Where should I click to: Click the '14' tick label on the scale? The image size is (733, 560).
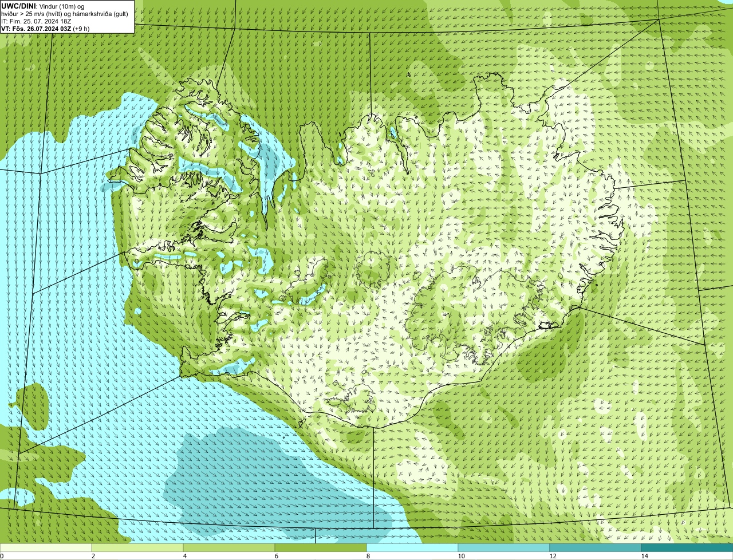tap(644, 556)
